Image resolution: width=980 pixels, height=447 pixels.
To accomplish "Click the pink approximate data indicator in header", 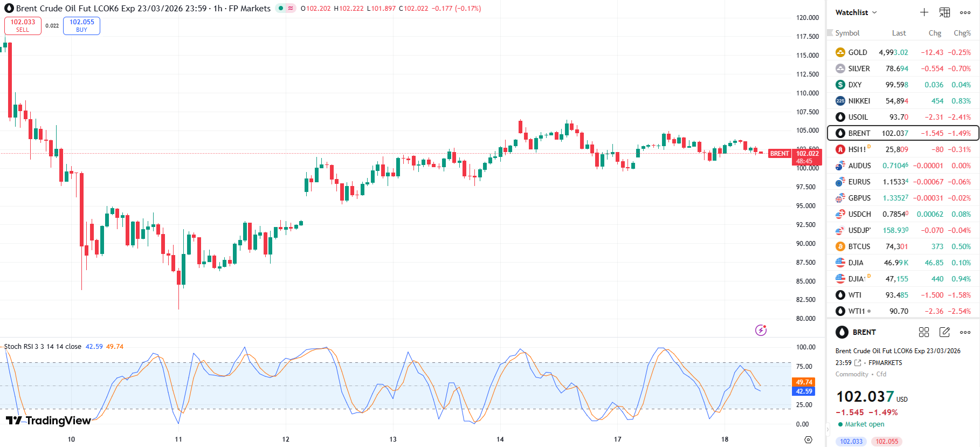I will (291, 8).
